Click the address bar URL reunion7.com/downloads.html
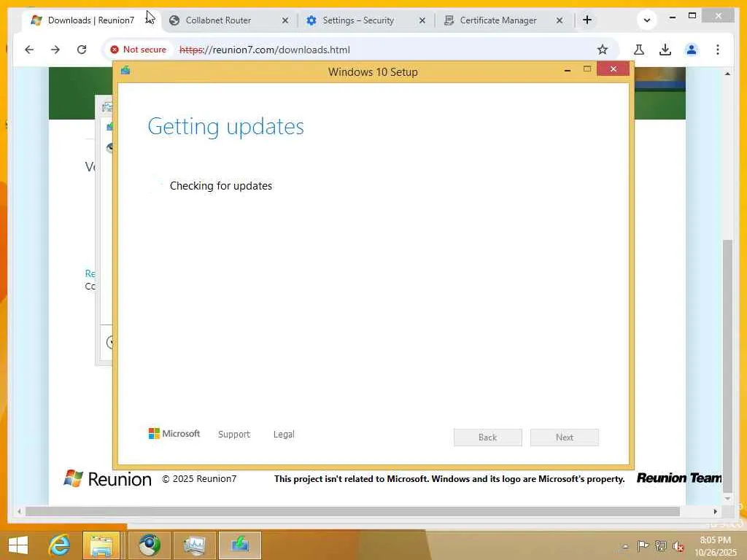 264,50
